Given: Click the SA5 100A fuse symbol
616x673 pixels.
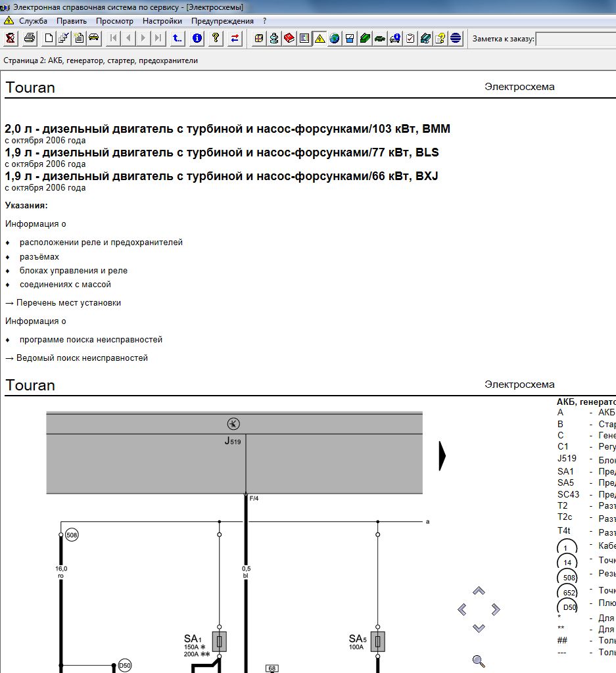Looking at the screenshot, I should point(378,641).
